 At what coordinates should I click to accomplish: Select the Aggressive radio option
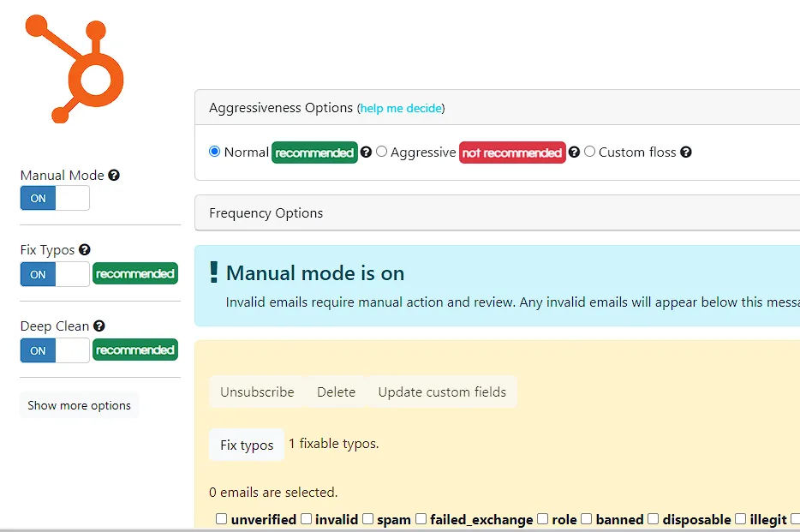click(382, 152)
